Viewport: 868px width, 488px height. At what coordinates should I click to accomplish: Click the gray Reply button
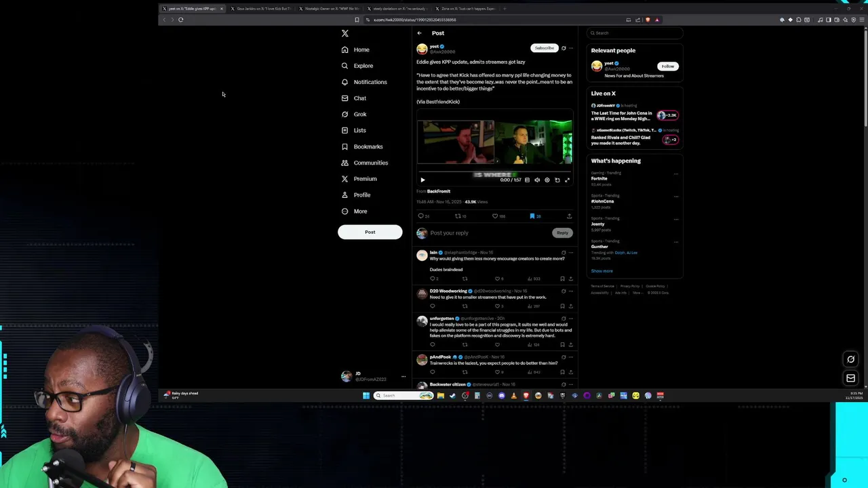(x=562, y=233)
